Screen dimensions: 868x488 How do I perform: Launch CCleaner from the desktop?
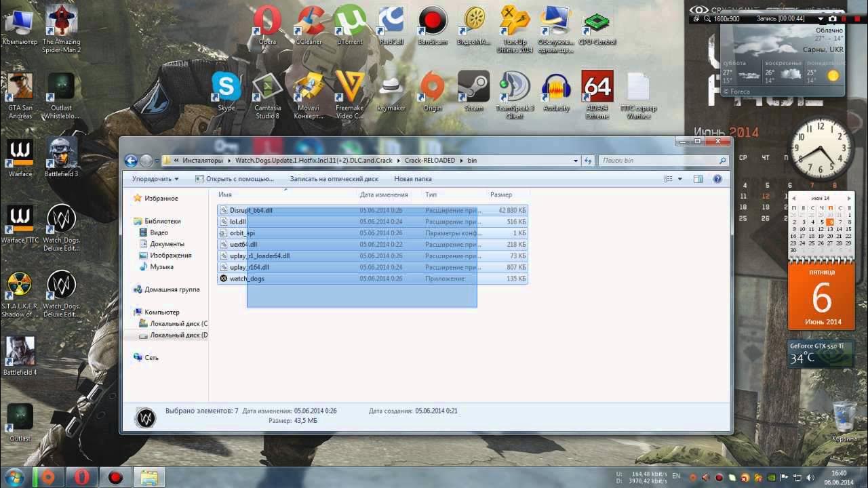click(x=310, y=25)
